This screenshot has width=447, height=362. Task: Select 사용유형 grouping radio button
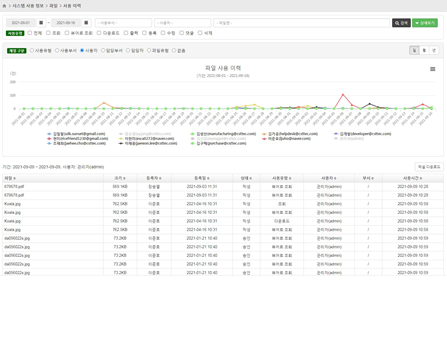click(32, 50)
